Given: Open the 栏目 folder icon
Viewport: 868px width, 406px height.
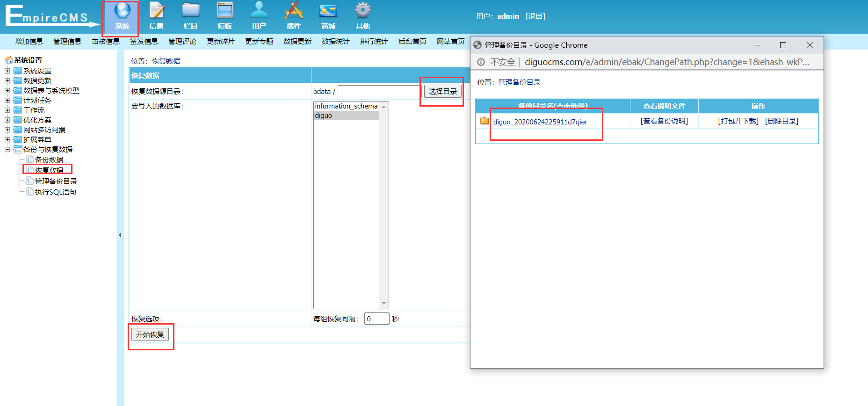Looking at the screenshot, I should click(x=190, y=11).
